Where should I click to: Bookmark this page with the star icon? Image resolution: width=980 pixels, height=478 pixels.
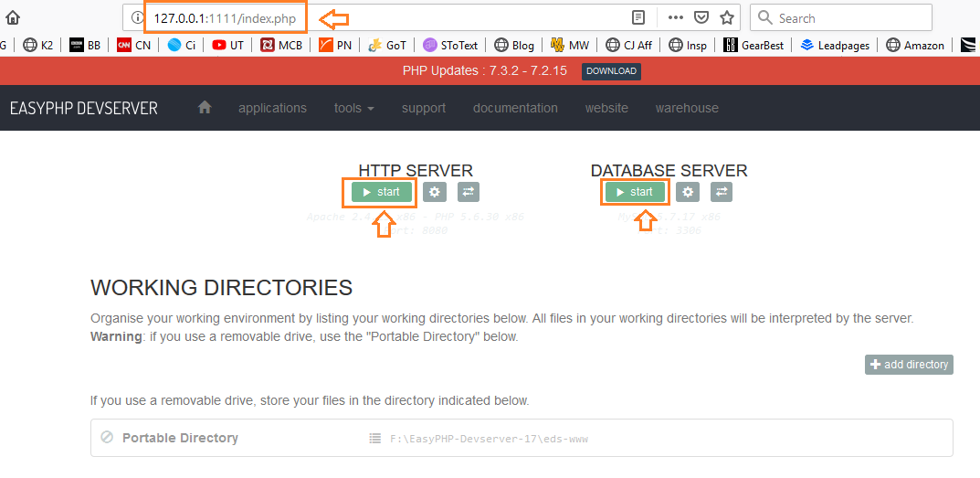coord(726,17)
